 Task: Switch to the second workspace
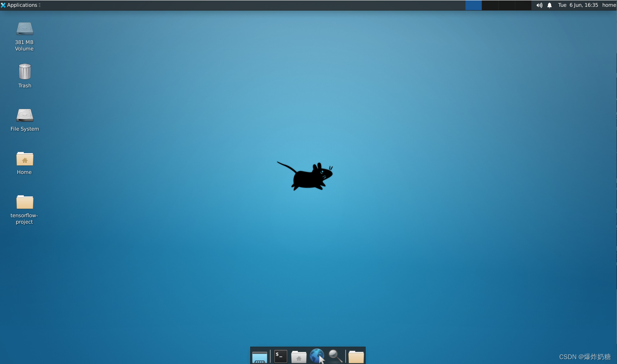[490, 5]
